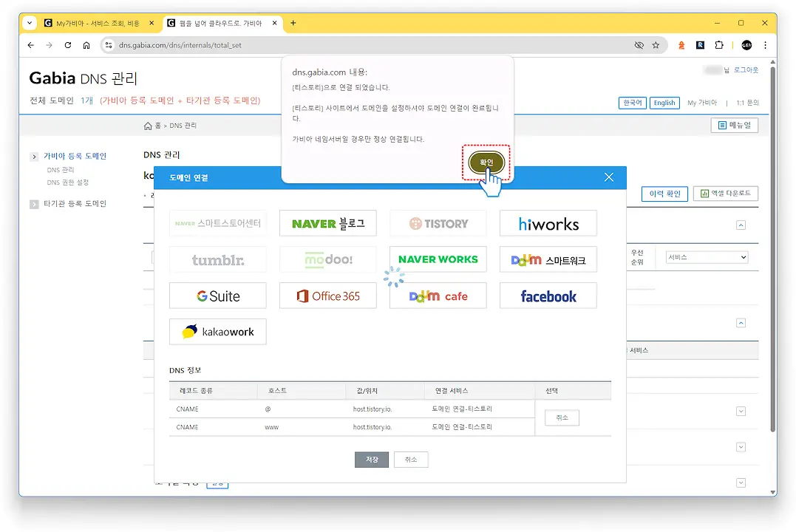Click the address bar URL
796x532 pixels.
pyautogui.click(x=180, y=45)
